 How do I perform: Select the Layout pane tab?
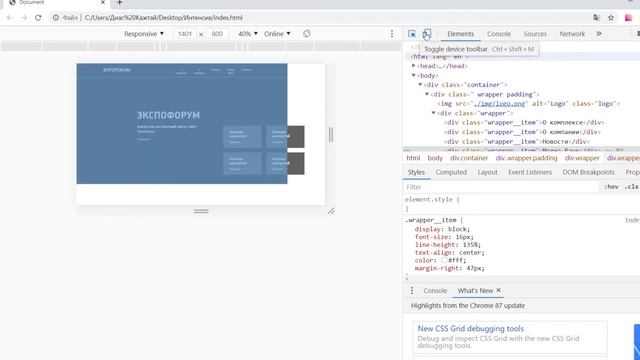click(x=487, y=172)
